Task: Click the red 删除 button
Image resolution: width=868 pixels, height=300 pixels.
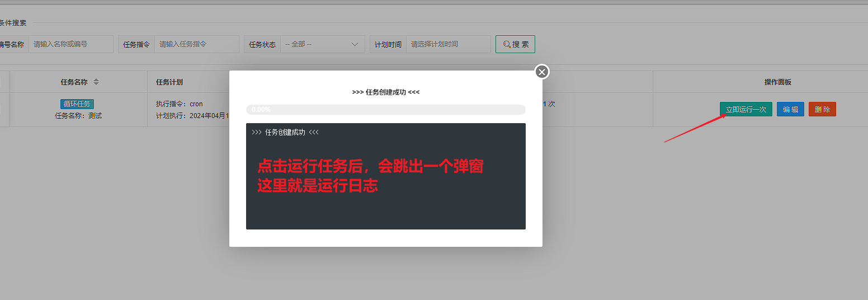Action: tap(822, 109)
